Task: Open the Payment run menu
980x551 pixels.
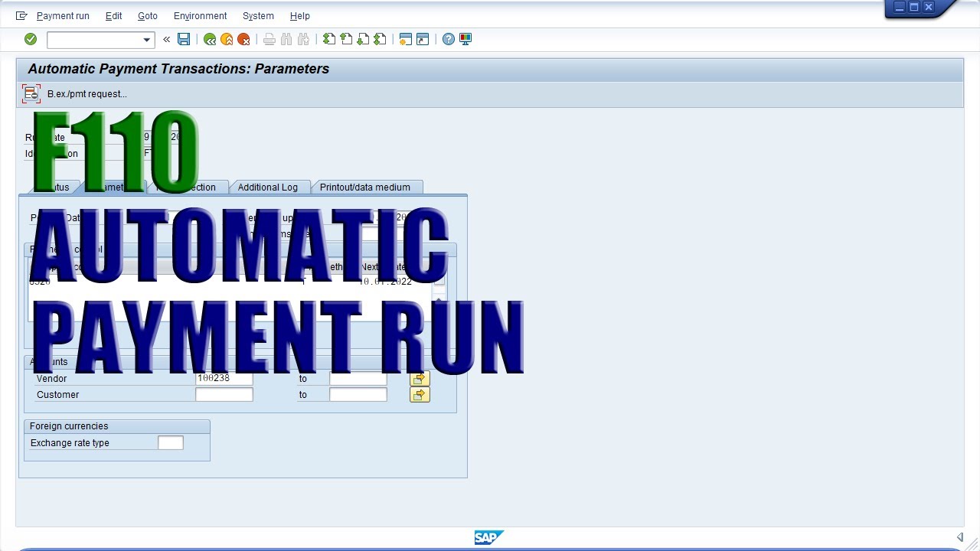Action: coord(63,16)
